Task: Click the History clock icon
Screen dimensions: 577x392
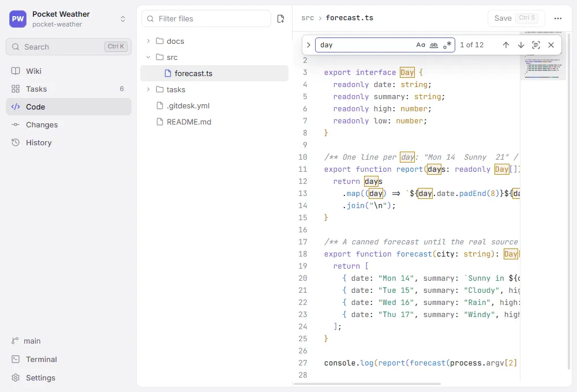Action: point(16,142)
